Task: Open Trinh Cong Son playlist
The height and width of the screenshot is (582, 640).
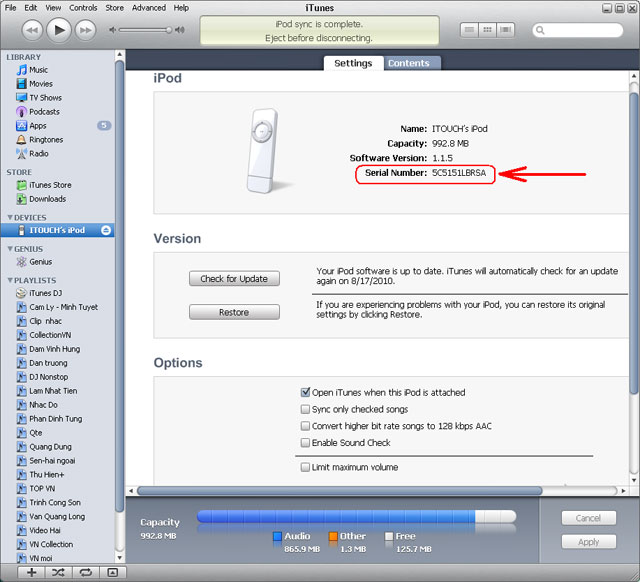Action: (55, 502)
